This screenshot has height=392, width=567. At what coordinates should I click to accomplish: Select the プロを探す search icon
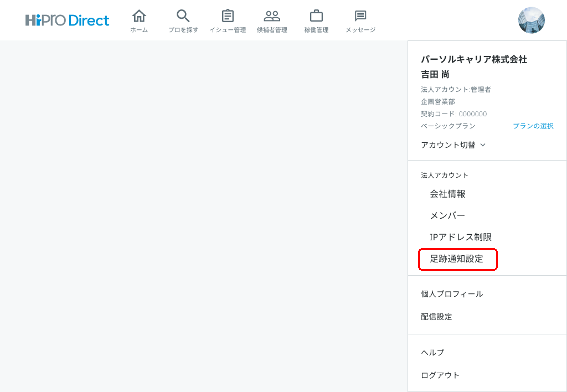coord(183,20)
